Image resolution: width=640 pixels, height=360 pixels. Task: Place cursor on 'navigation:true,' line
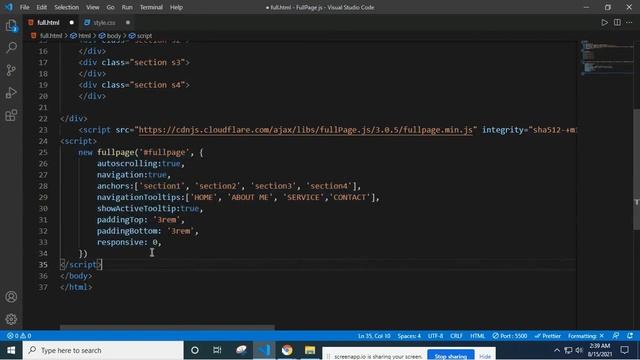pos(133,175)
